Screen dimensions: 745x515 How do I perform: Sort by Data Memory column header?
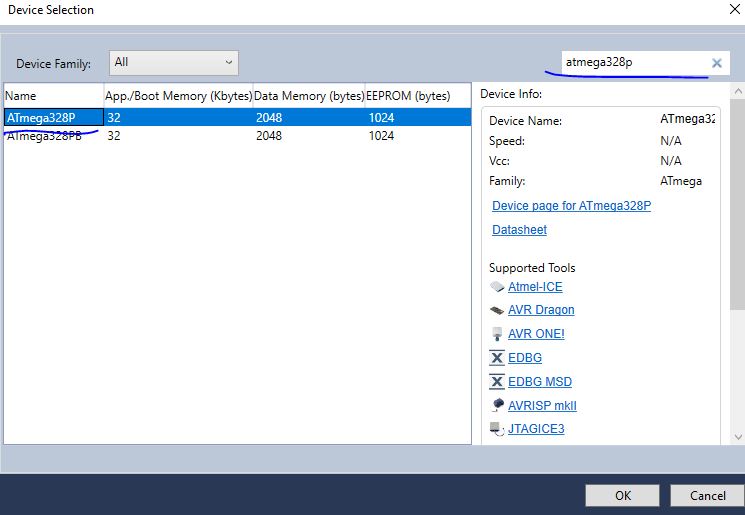click(x=309, y=95)
